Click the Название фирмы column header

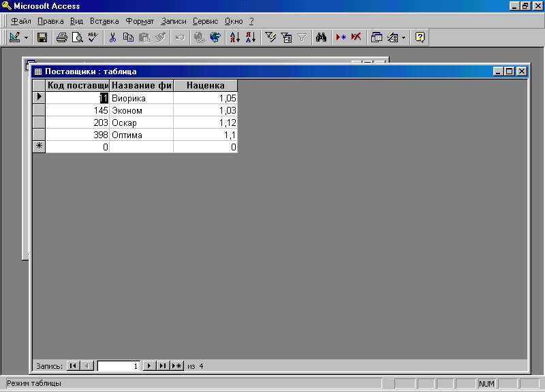[142, 86]
